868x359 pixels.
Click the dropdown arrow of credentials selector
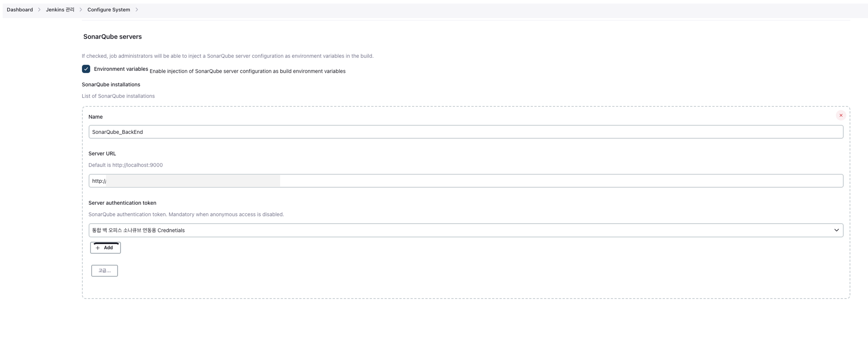coord(836,230)
